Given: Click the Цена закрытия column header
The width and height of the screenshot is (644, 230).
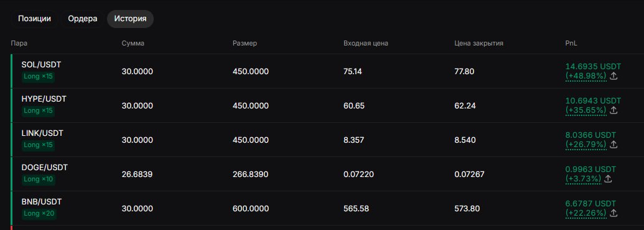Looking at the screenshot, I should (478, 43).
